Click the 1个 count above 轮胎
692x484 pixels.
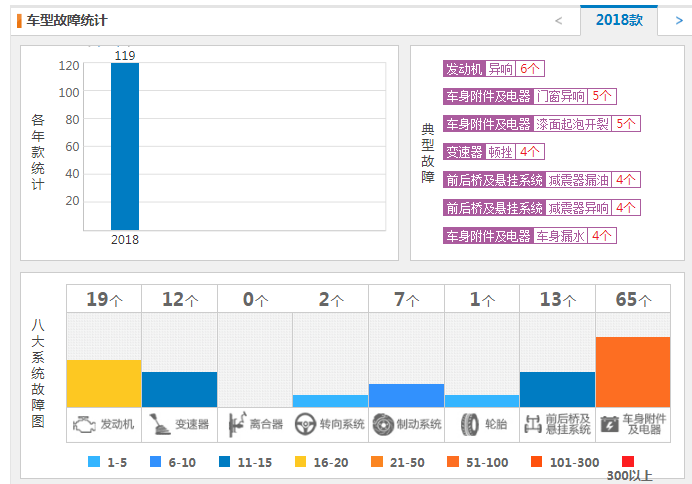[482, 299]
